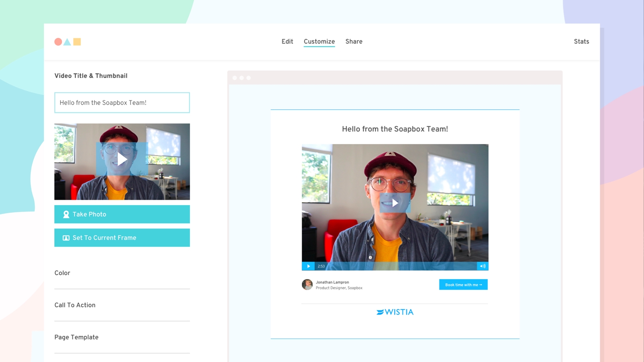Toggle the volume icon in player bar
The width and height of the screenshot is (644, 362).
point(483,266)
